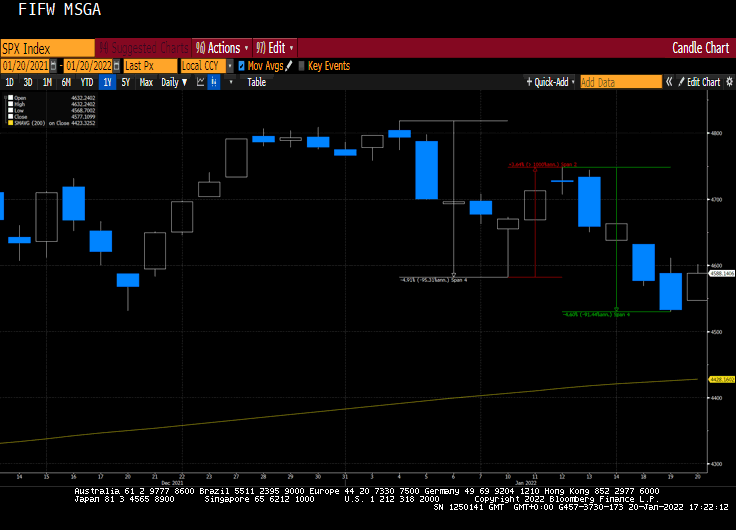The width and height of the screenshot is (736, 530).
Task: Click the 4800 price axis label
Action: pos(716,133)
